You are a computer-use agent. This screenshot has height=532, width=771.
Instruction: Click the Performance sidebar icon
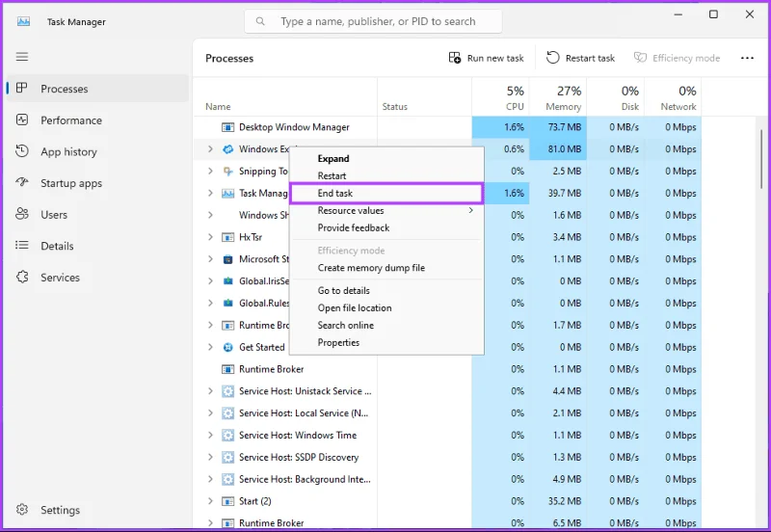coord(22,120)
